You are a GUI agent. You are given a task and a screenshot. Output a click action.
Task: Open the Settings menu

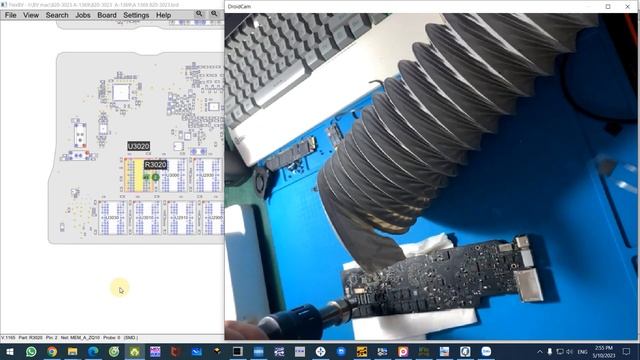[136, 15]
